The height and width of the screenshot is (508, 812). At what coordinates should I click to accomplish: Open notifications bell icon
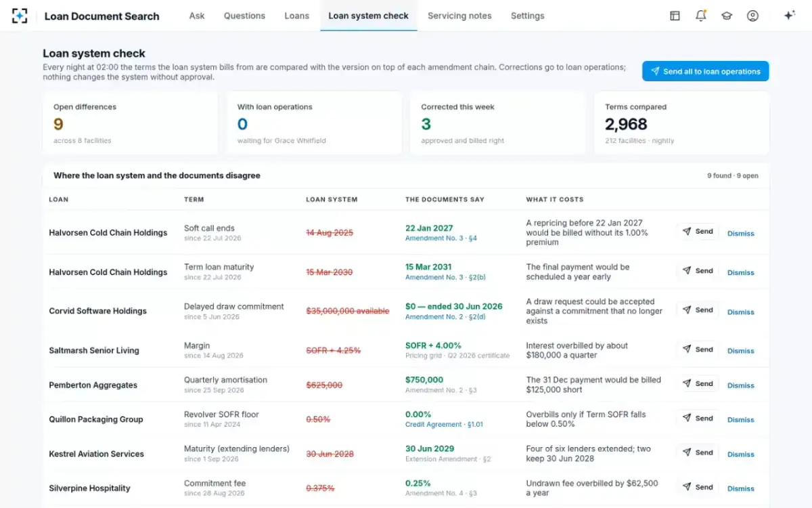700,16
